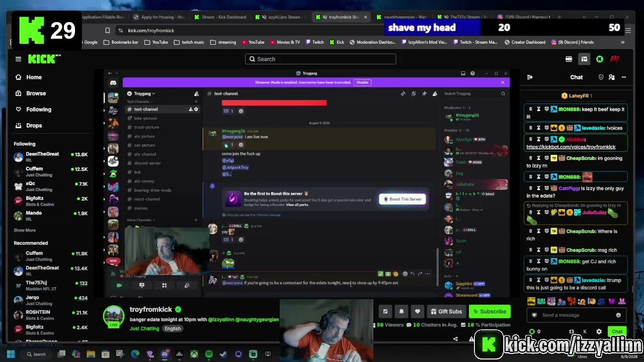
Task: Click the Send a message input
Action: [576, 315]
